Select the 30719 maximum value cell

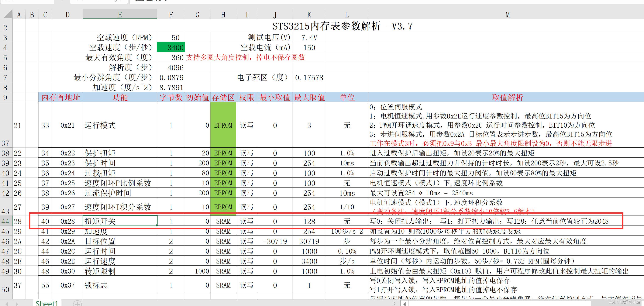tap(309, 241)
